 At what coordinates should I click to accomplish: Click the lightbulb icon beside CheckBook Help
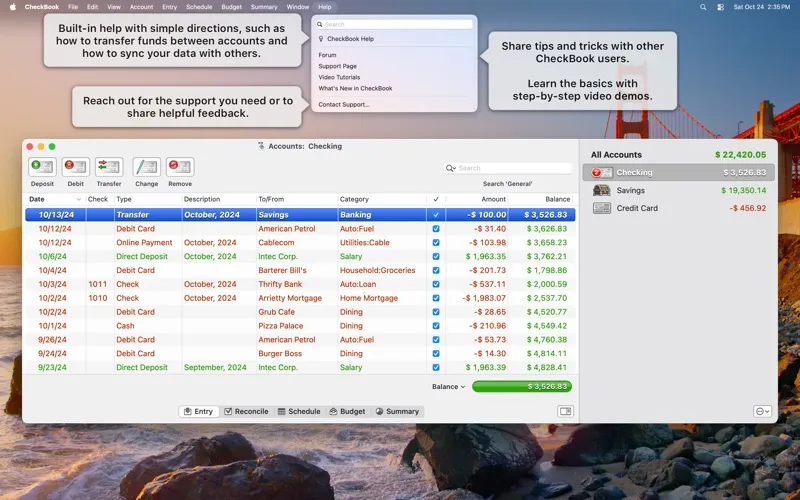pos(321,39)
